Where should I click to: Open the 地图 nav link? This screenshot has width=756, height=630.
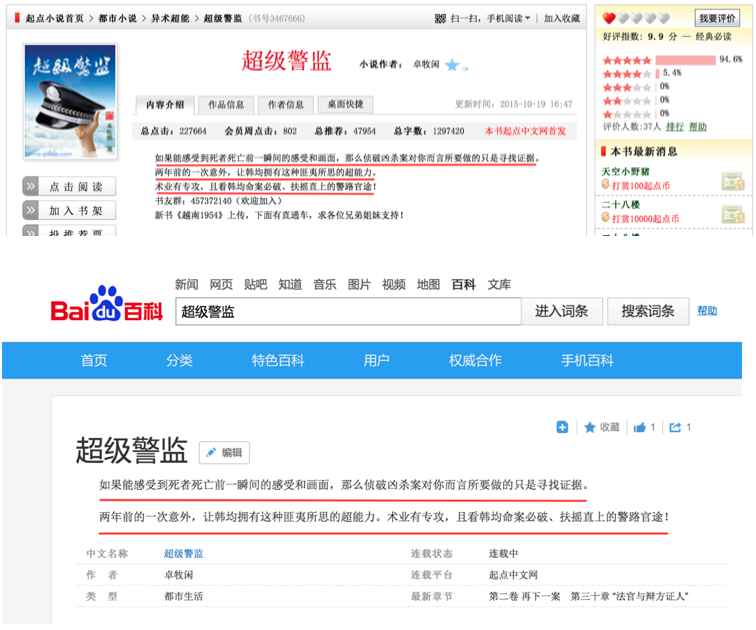click(x=429, y=285)
